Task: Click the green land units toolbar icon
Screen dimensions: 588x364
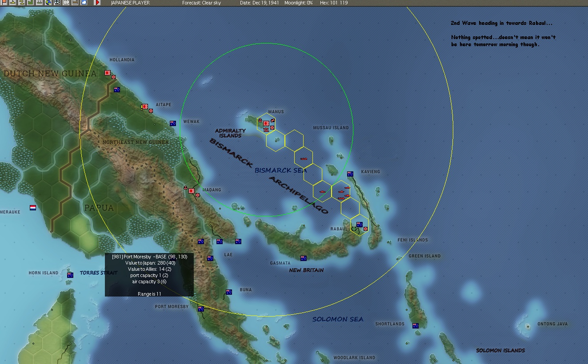Action: [x=30, y=3]
